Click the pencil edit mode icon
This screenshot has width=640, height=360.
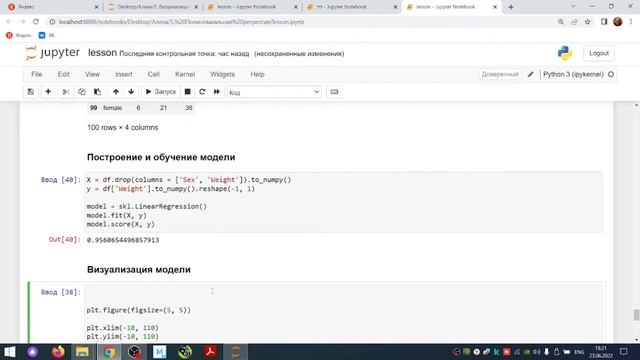531,74
